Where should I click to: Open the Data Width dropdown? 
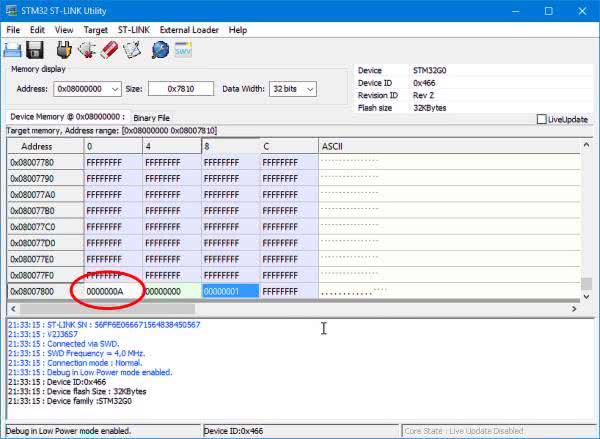point(308,90)
